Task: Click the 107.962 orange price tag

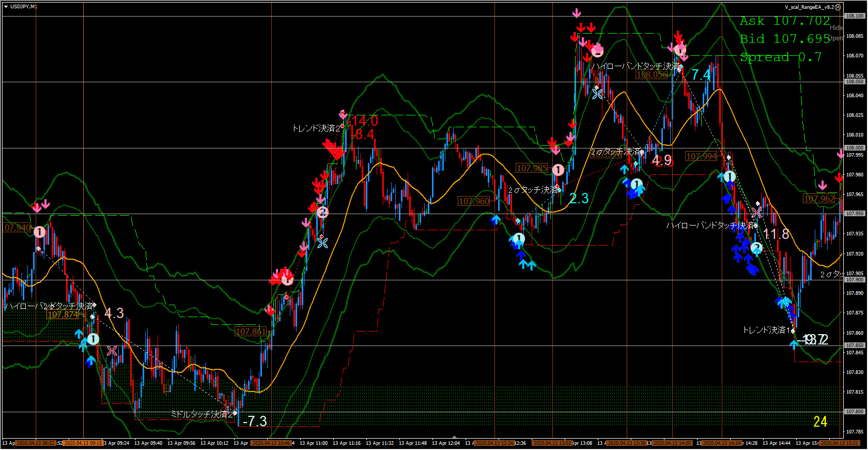Action: point(819,199)
